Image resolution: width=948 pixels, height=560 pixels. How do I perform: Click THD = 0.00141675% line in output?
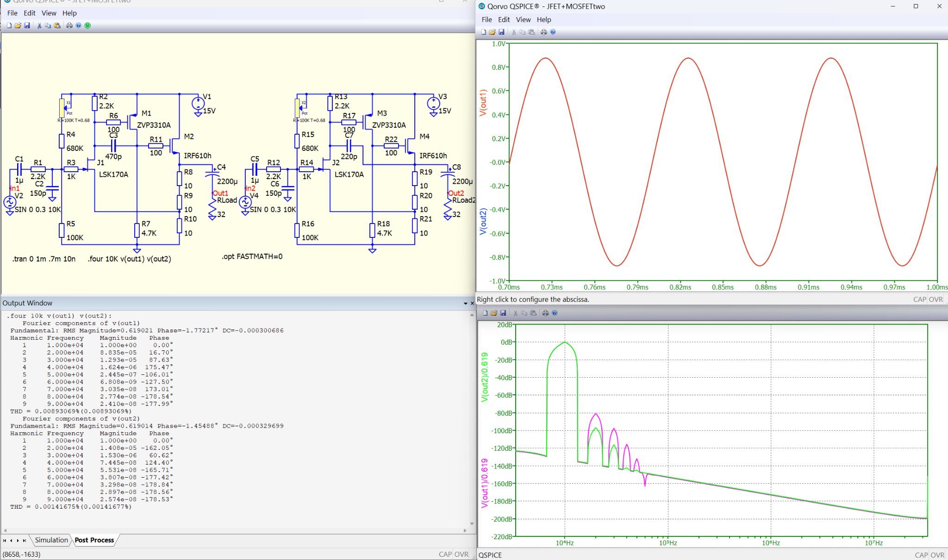[x=71, y=507]
